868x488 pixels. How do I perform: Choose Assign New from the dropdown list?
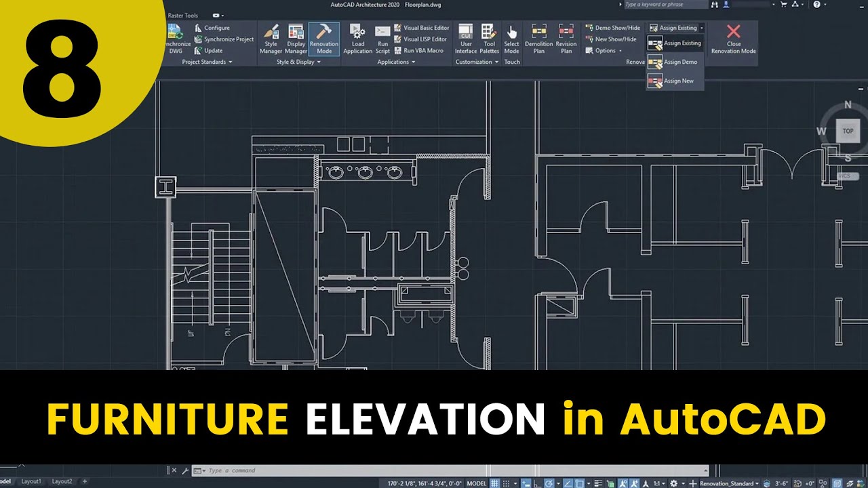click(x=675, y=81)
